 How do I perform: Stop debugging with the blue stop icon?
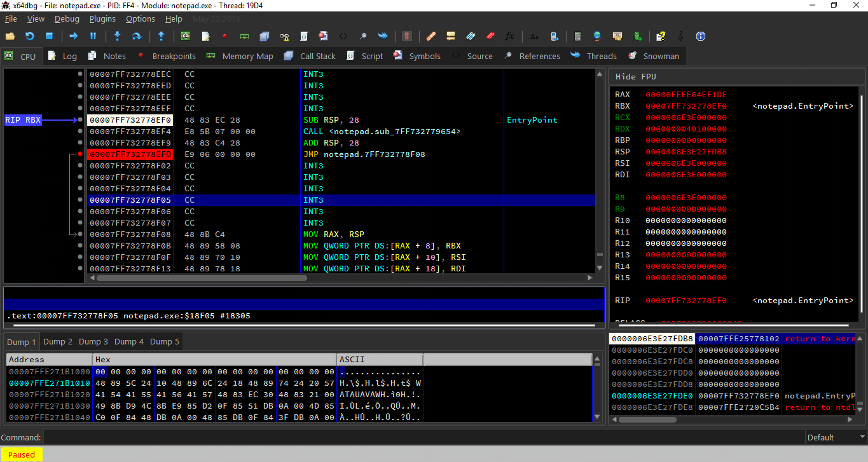(49, 36)
